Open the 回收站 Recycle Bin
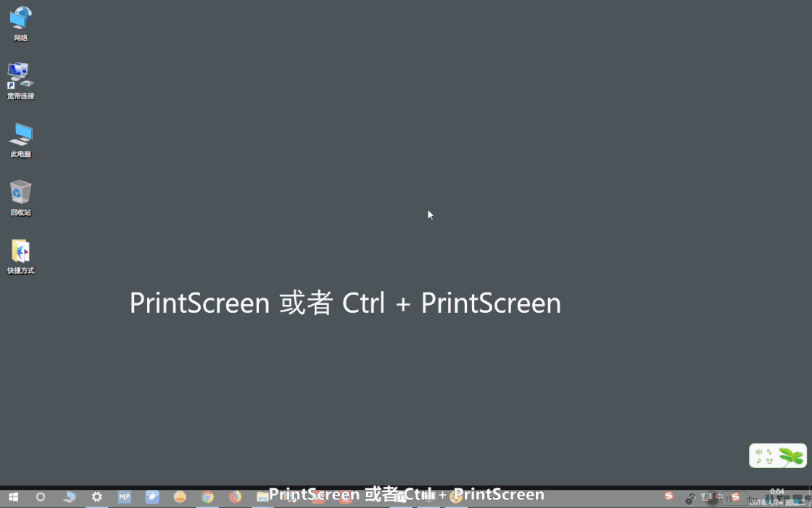The height and width of the screenshot is (508, 812). pos(20,192)
